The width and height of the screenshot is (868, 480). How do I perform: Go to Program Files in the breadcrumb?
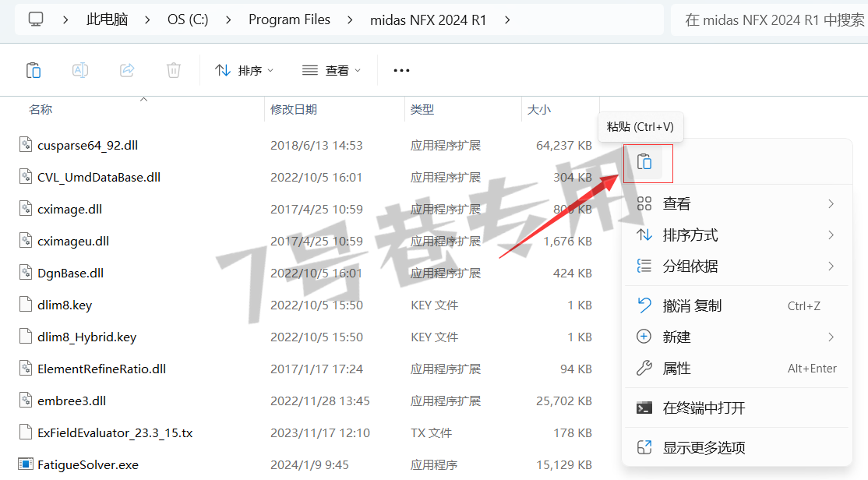coord(289,20)
